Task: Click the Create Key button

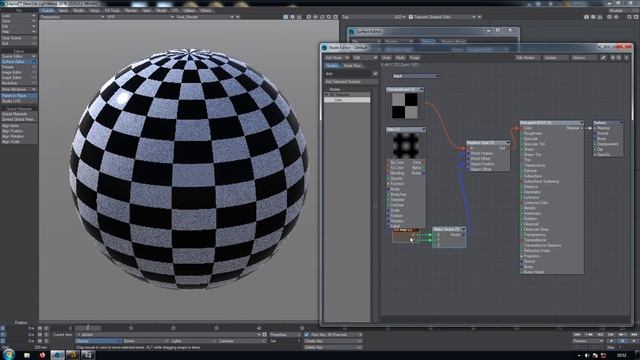Action: click(333, 341)
